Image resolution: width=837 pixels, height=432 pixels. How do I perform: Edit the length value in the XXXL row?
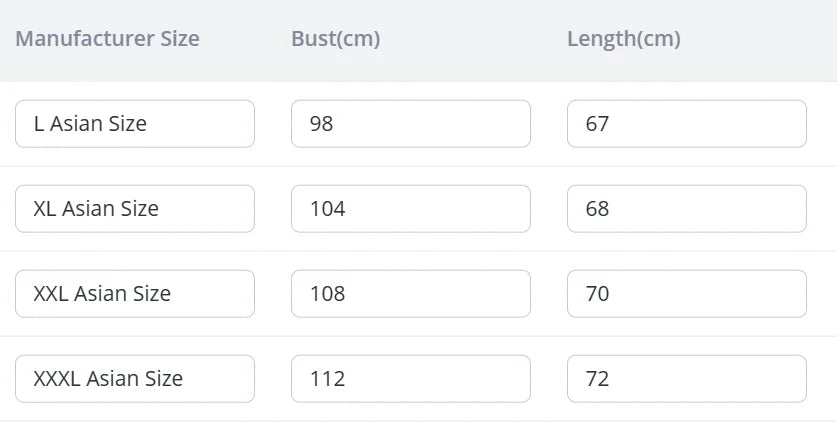[687, 379]
